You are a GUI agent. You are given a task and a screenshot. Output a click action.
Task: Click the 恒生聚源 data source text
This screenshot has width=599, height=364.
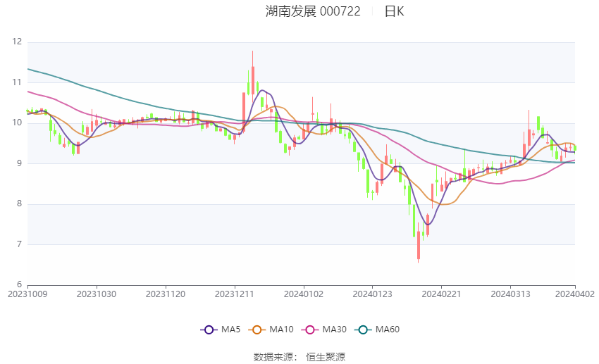click(326, 357)
